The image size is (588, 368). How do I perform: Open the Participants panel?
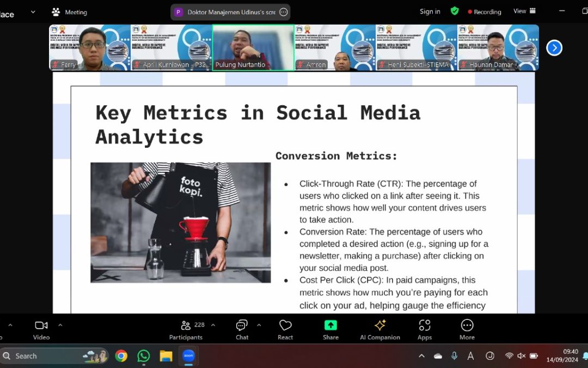pyautogui.click(x=186, y=329)
